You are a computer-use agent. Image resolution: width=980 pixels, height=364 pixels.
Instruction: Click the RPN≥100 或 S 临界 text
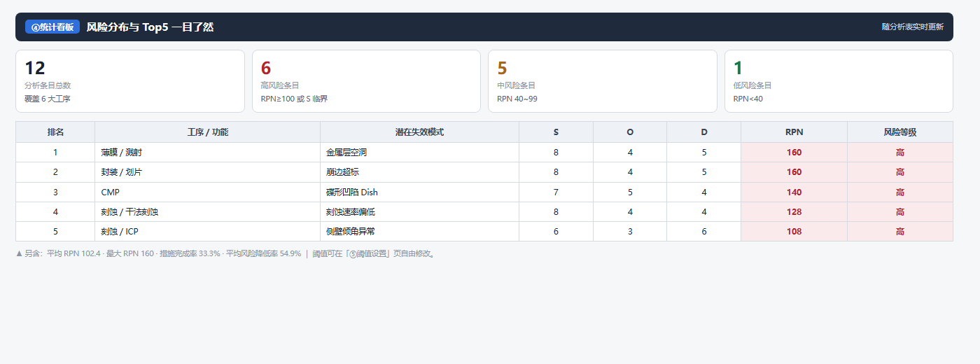pos(294,99)
